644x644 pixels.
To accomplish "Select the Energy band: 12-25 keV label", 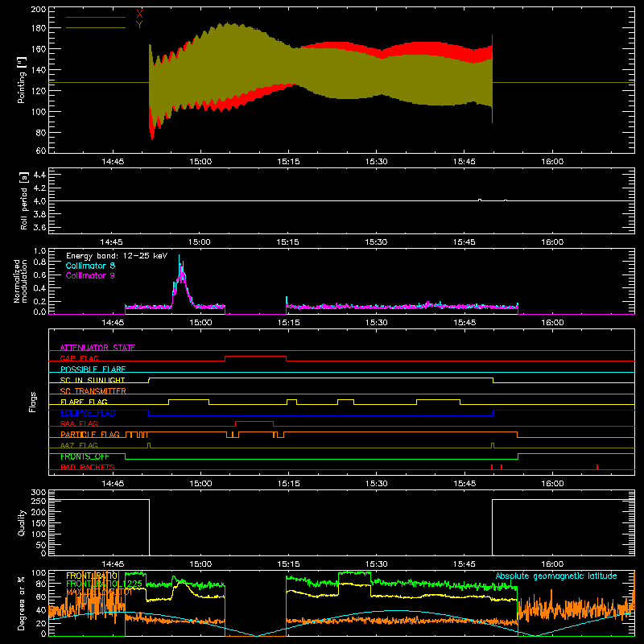I will (x=117, y=256).
